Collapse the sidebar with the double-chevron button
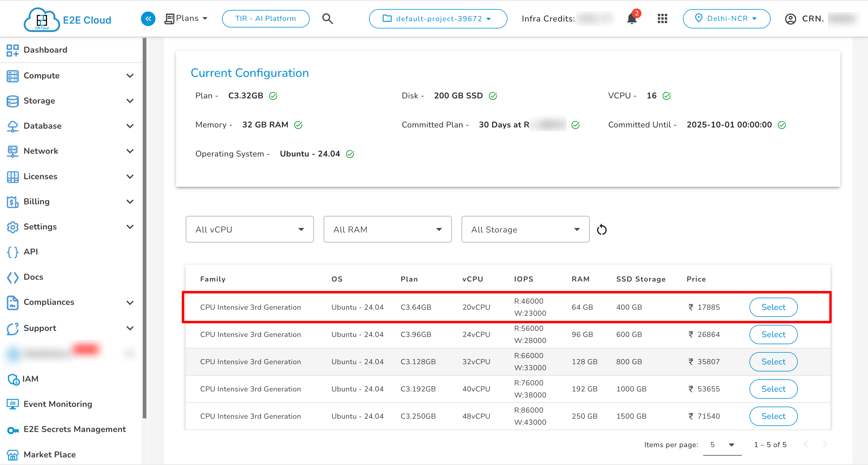Viewport: 868px width, 465px height. click(x=148, y=18)
